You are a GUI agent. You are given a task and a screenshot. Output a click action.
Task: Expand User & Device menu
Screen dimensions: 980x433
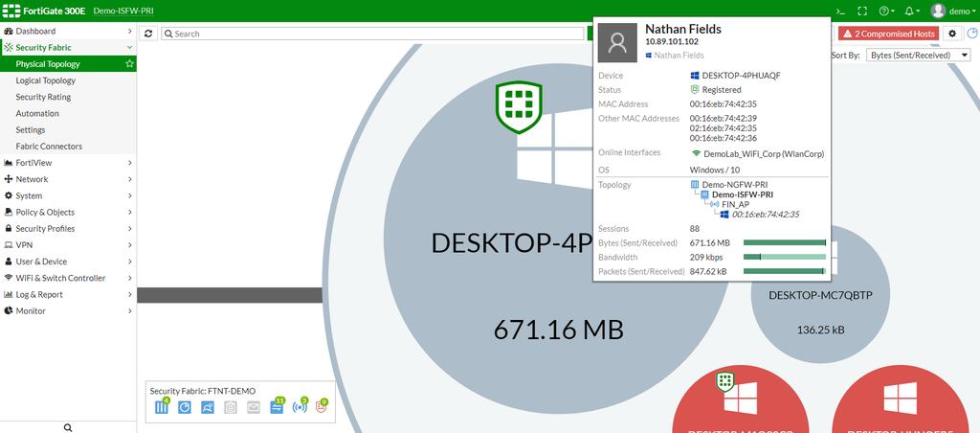pos(68,262)
